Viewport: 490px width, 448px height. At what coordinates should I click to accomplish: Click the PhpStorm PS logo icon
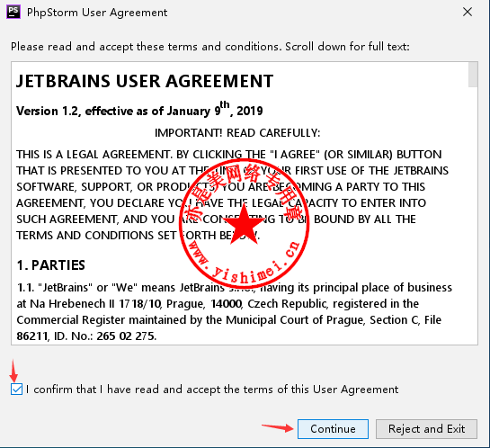coord(13,13)
